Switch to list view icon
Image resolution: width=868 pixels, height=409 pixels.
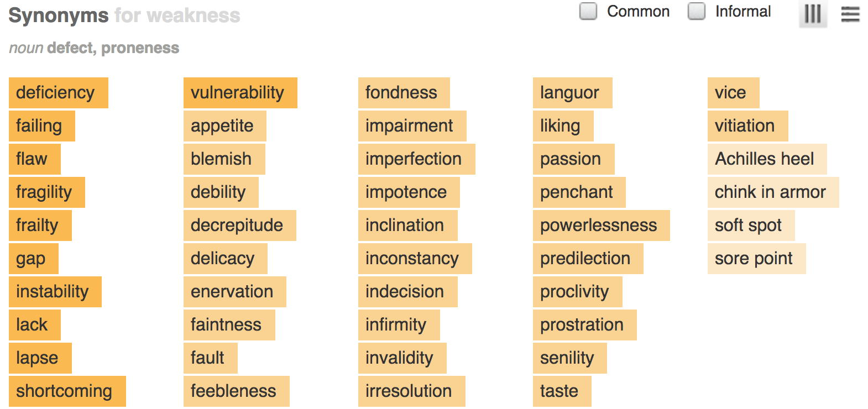coord(850,14)
